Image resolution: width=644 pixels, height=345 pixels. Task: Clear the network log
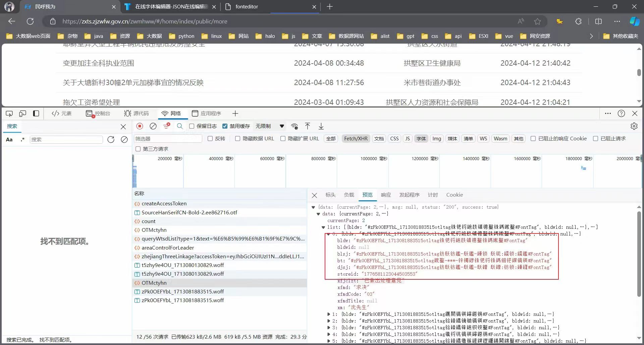[x=153, y=126]
